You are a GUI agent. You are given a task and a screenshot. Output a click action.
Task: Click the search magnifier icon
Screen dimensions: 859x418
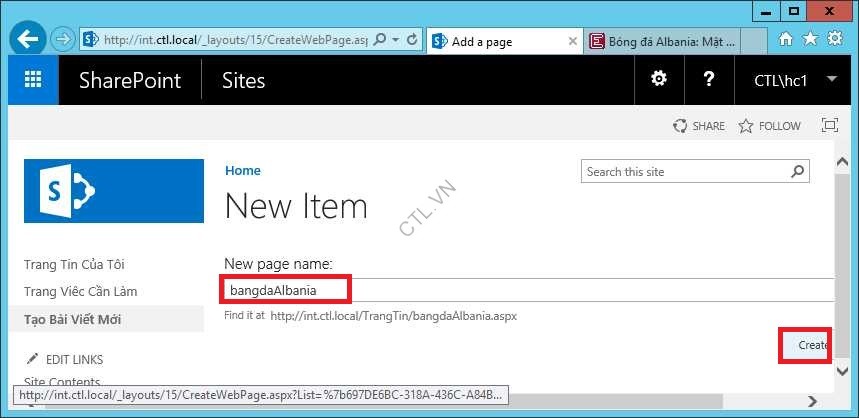click(798, 172)
